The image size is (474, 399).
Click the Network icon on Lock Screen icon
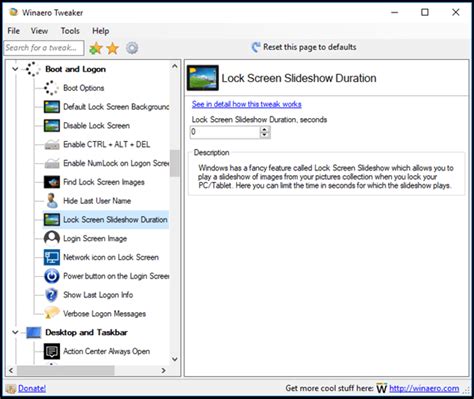52,257
